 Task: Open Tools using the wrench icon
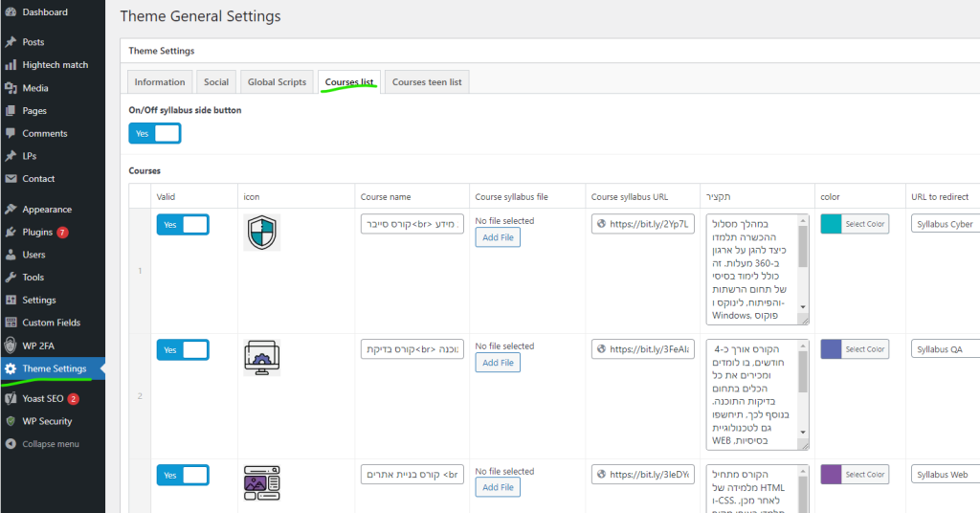(x=11, y=278)
